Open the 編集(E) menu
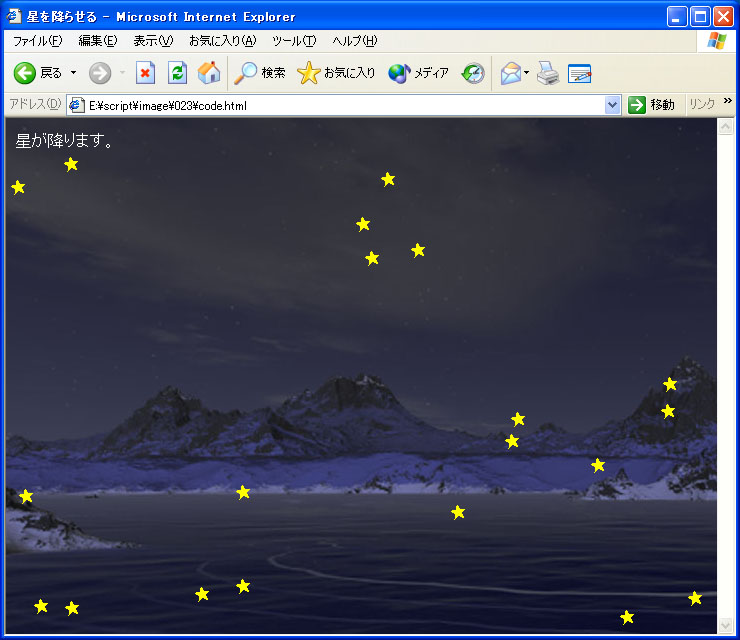740x640 pixels. click(98, 41)
